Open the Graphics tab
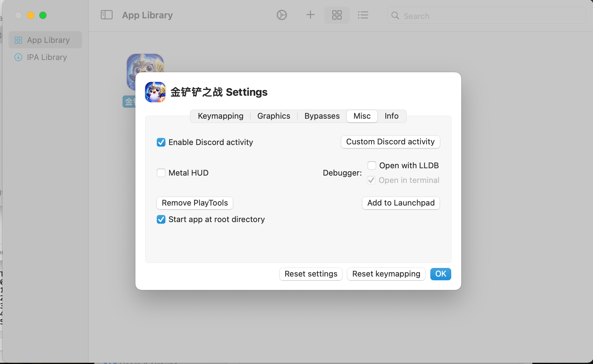Image resolution: width=593 pixels, height=364 pixels. coord(274,116)
